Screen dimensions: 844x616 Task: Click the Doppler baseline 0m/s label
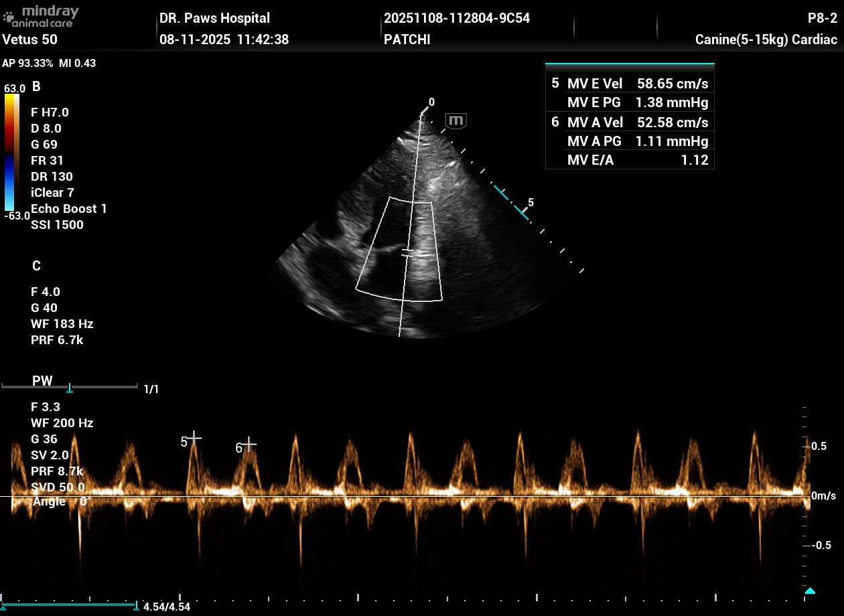pyautogui.click(x=823, y=496)
